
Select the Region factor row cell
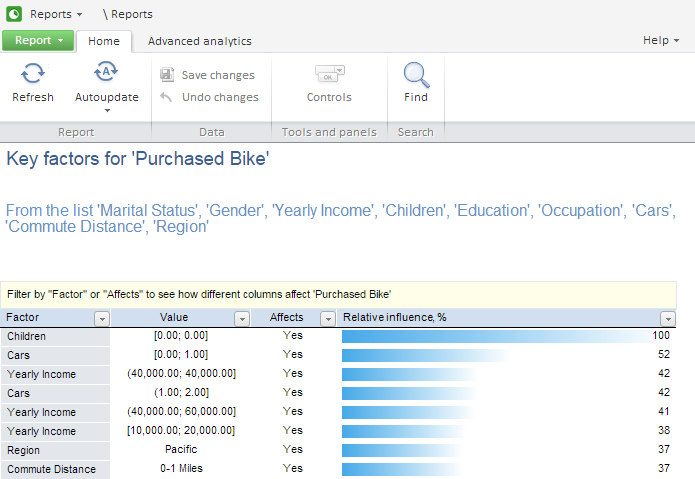[x=55, y=450]
